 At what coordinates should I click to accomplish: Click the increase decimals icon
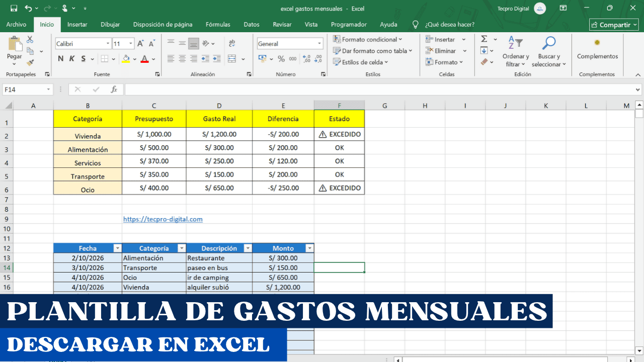(x=306, y=59)
